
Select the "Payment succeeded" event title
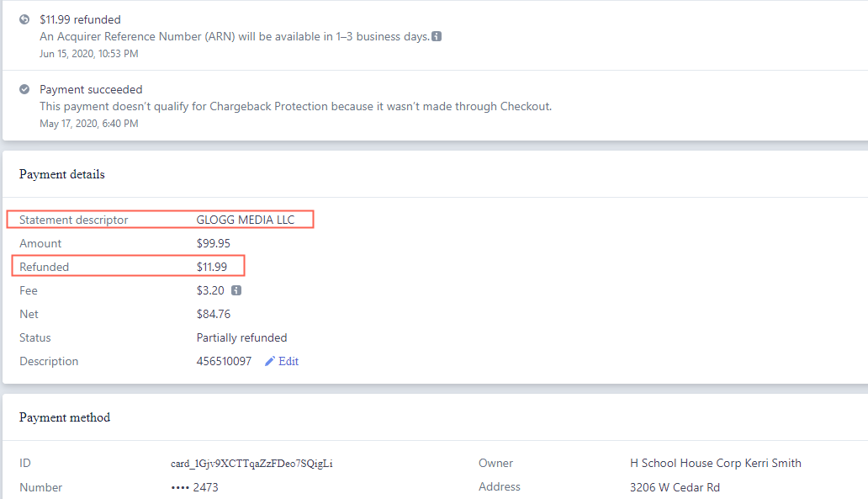point(91,89)
